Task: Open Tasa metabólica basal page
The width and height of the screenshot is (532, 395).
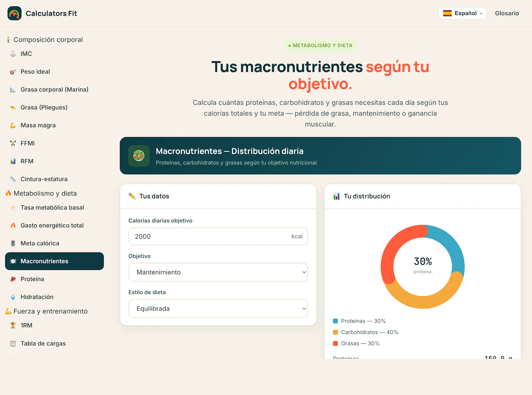Action: 55,207
